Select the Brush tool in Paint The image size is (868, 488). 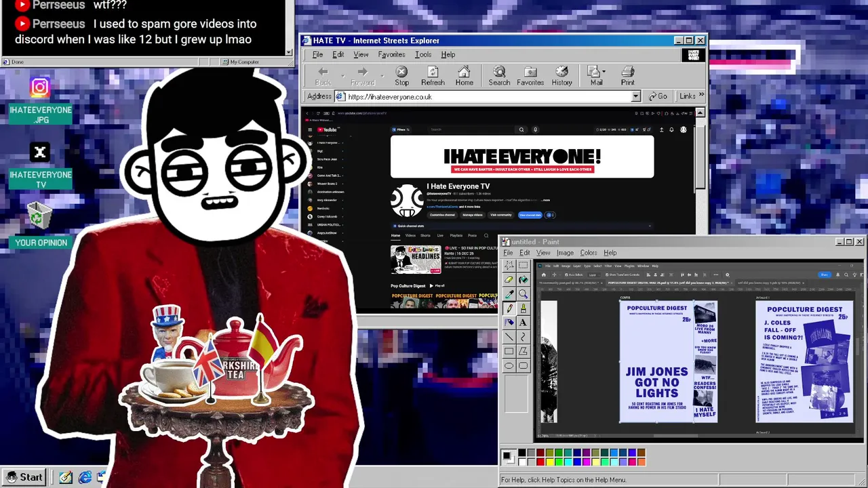point(523,308)
